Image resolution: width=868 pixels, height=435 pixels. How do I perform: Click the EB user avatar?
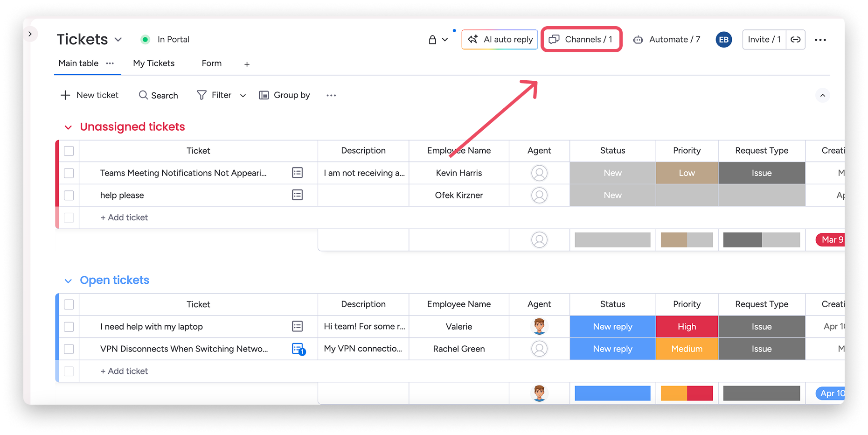[x=723, y=39]
